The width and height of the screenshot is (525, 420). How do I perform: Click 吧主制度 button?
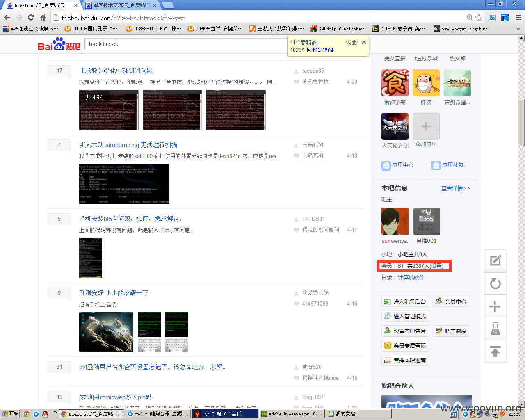[x=451, y=331]
